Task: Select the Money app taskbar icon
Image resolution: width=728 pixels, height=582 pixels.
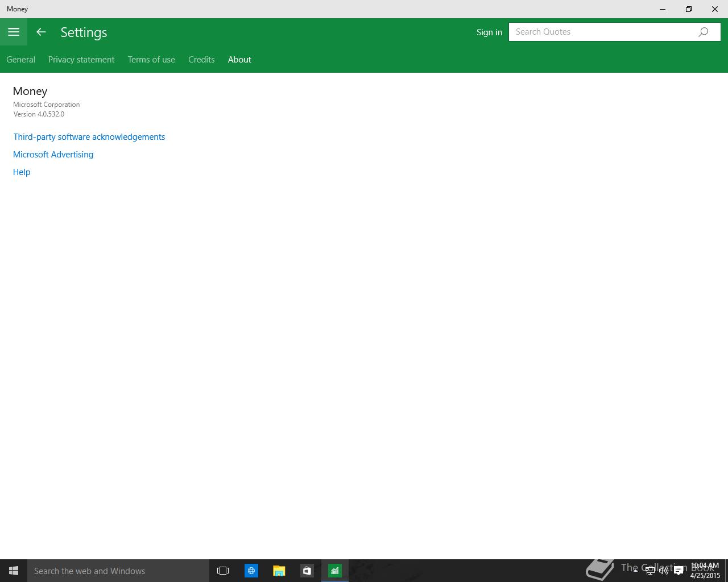Action: [x=335, y=571]
